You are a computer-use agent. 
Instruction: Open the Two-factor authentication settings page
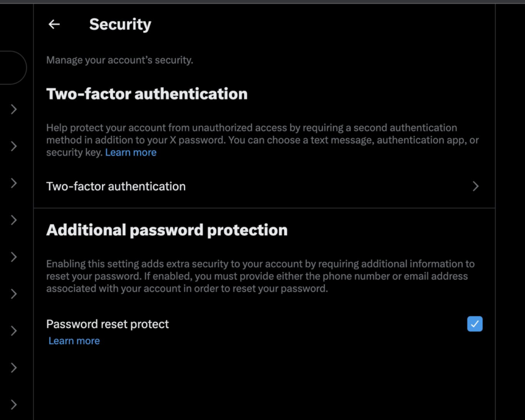[115, 186]
